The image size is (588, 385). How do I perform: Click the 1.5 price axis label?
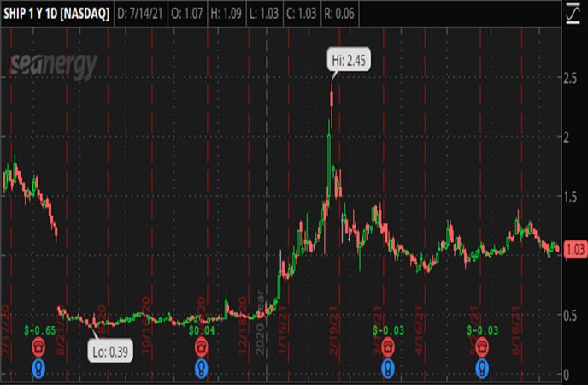tap(570, 197)
